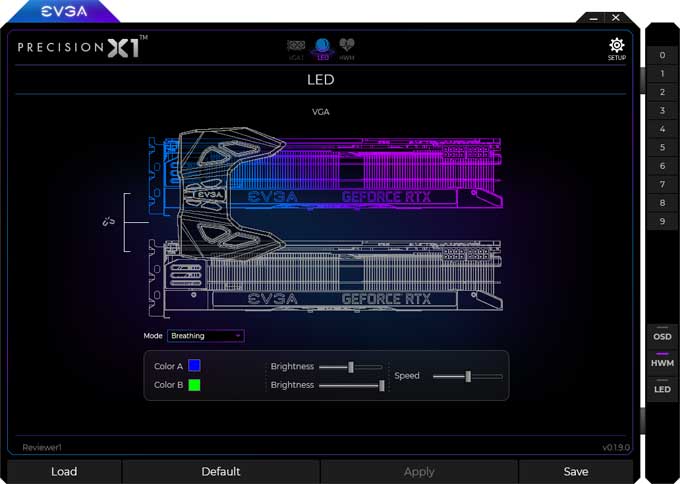Open the VGA1 tab icon
The height and width of the screenshot is (484, 680).
click(x=296, y=50)
